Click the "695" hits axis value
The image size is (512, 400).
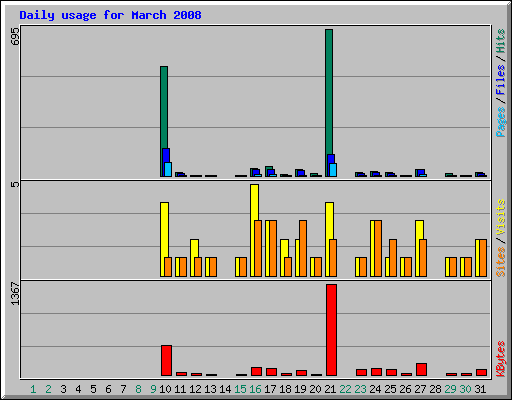point(15,37)
